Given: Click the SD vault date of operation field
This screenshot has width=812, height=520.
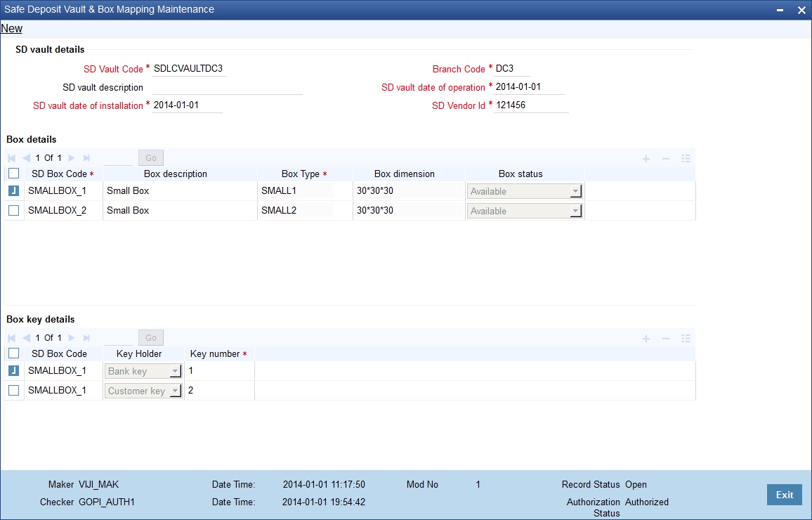Looking at the screenshot, I should click(x=529, y=87).
